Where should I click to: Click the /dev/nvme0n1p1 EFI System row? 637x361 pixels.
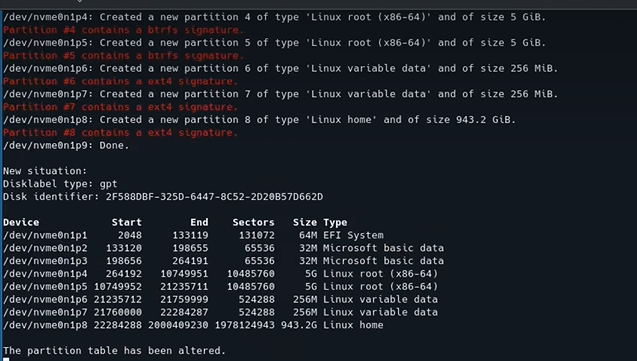point(193,235)
